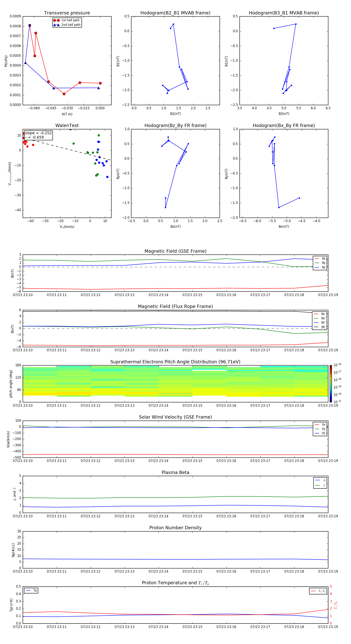The image size is (351, 644).
Task: Select the "By'" legend entry in Flux Rope panel
Action: point(320,318)
